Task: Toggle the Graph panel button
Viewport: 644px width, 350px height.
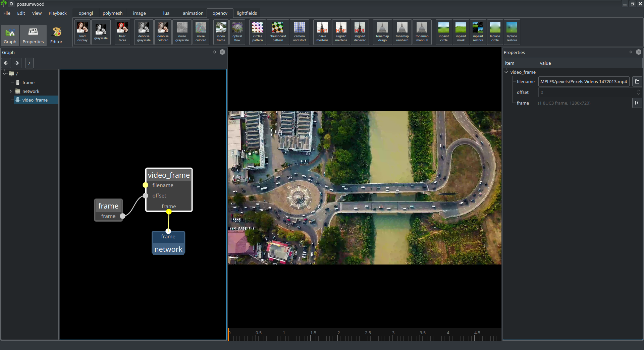Action: point(10,36)
